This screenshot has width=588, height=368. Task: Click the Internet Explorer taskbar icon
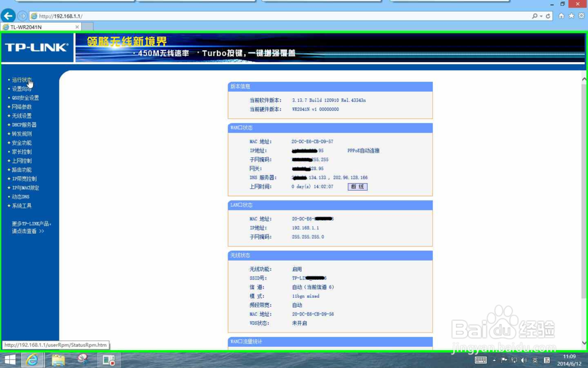coord(33,360)
